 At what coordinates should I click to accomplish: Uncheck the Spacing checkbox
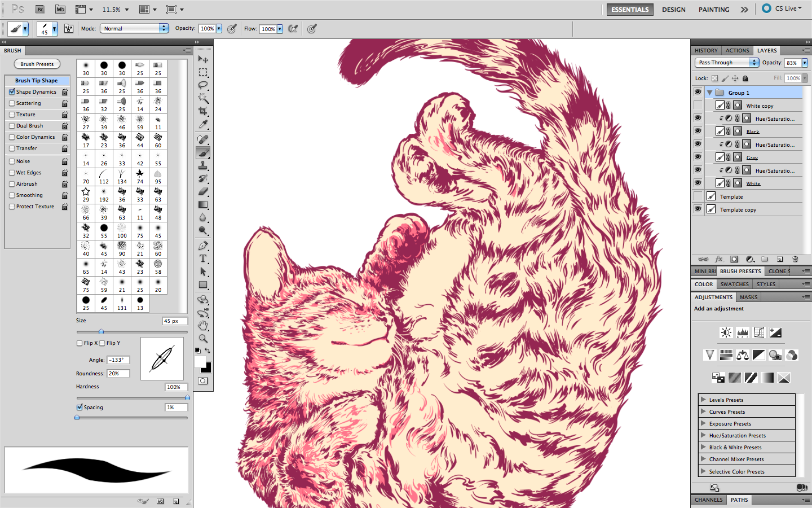pos(80,407)
